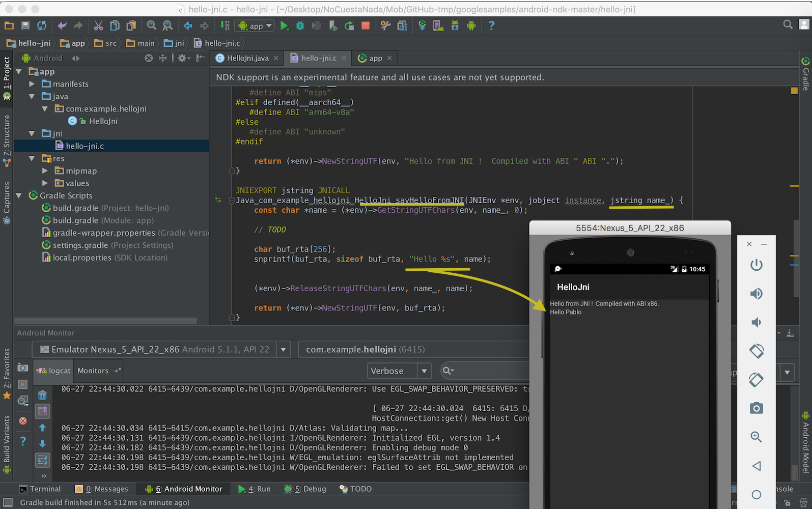
Task: Open the 4: Run tool window
Action: (x=254, y=489)
